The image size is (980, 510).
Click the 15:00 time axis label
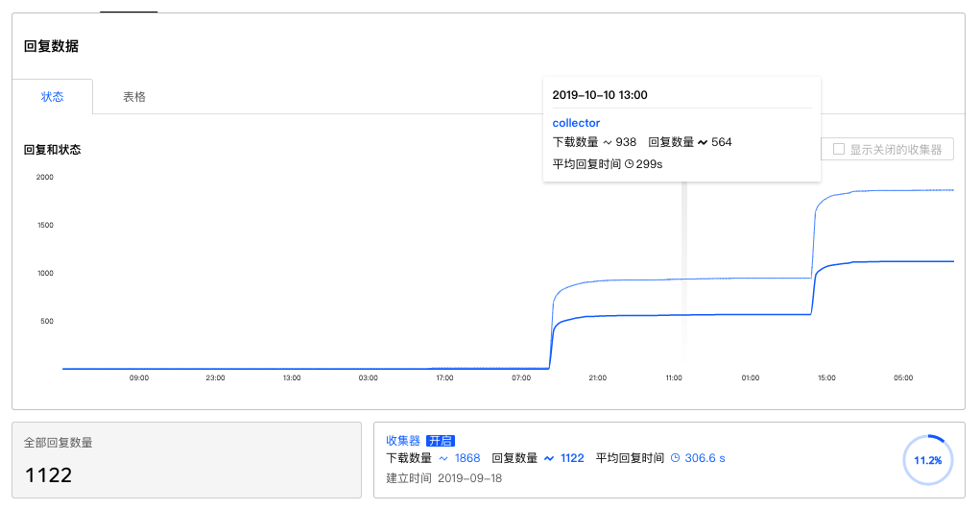[x=826, y=378]
